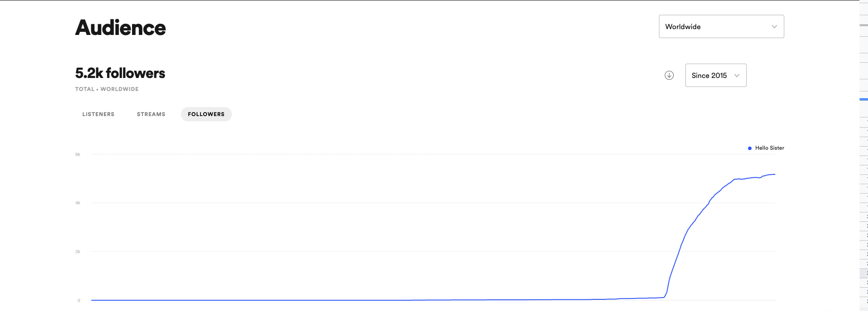Click the 6k y-axis label

tap(78, 155)
